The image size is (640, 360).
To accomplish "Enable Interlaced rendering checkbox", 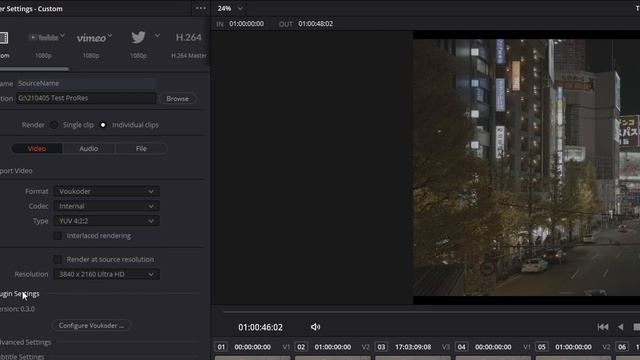I will (58, 236).
